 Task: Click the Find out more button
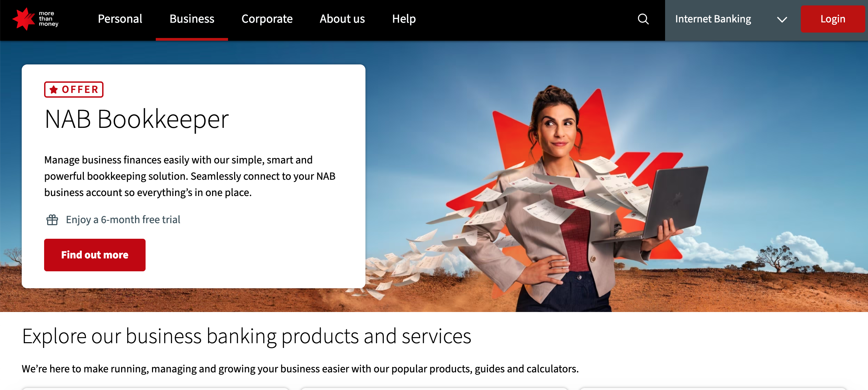[x=95, y=255]
